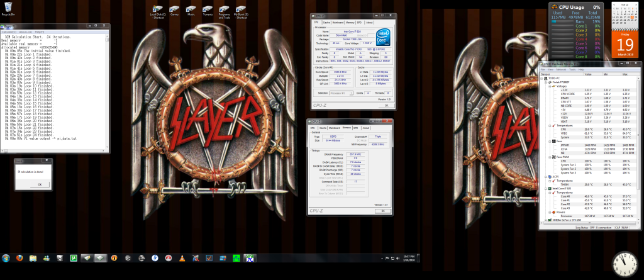Viewport: 644px width, 280px height.
Task: Collapse the ACPI node in HWMonitor
Action: point(545,177)
